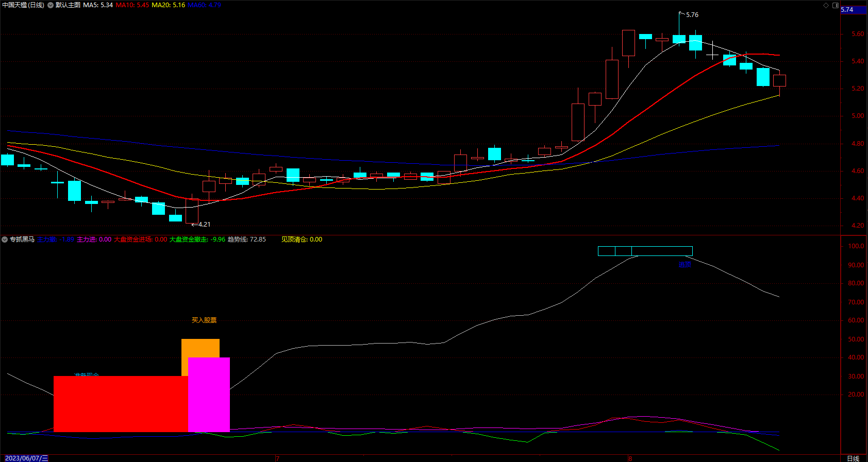
Task: Click the 日线 period label at bottom right
Action: (x=853, y=458)
